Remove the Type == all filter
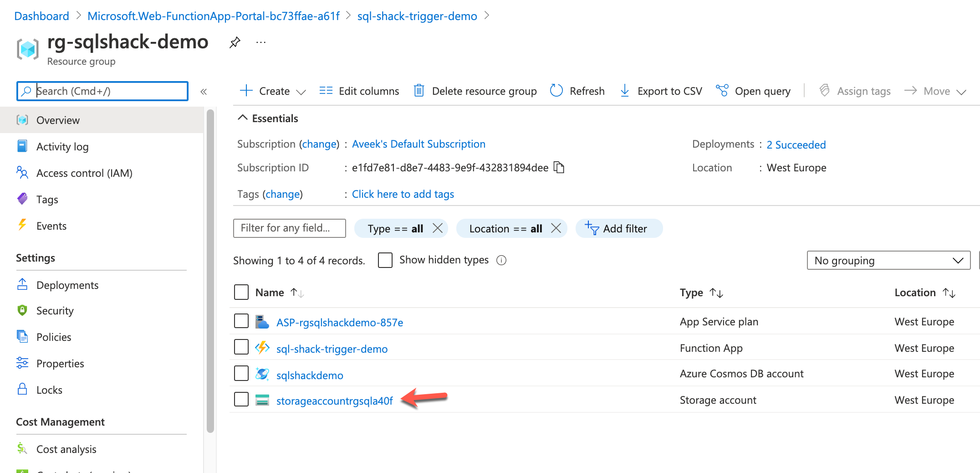The width and height of the screenshot is (980, 473). 438,228
